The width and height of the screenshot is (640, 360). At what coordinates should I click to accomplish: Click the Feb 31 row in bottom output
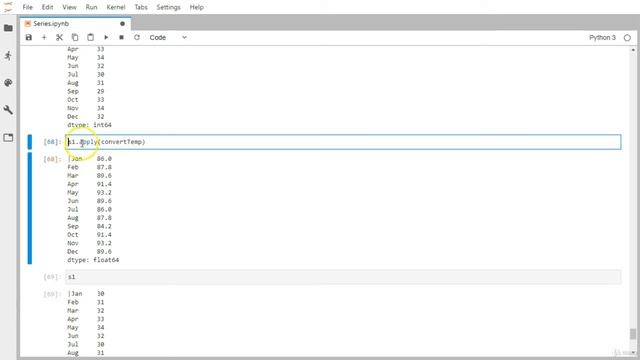point(86,302)
